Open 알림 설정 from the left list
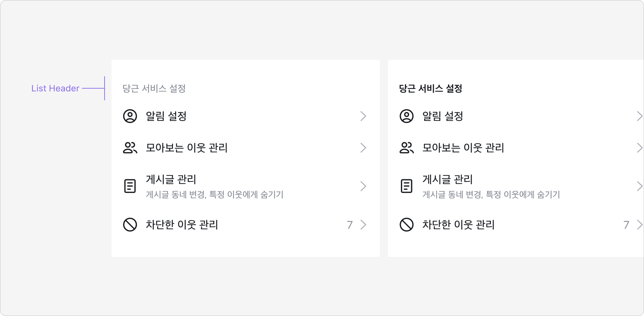 point(165,116)
